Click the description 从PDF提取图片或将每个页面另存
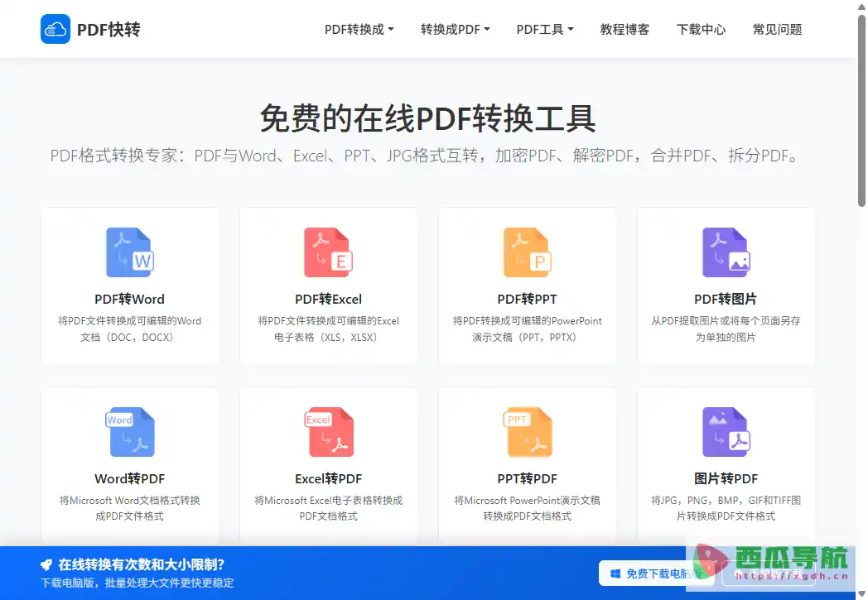Screen dimensions: 868x600 pyautogui.click(x=726, y=321)
